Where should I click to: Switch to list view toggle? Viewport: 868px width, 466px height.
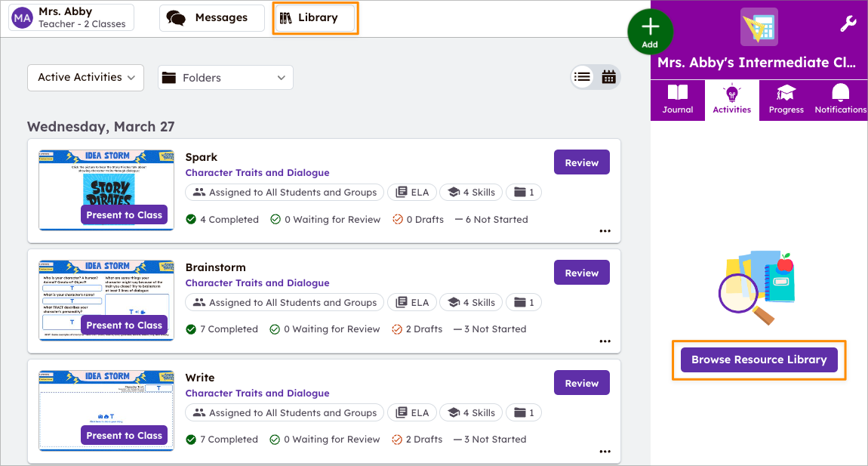(x=582, y=77)
